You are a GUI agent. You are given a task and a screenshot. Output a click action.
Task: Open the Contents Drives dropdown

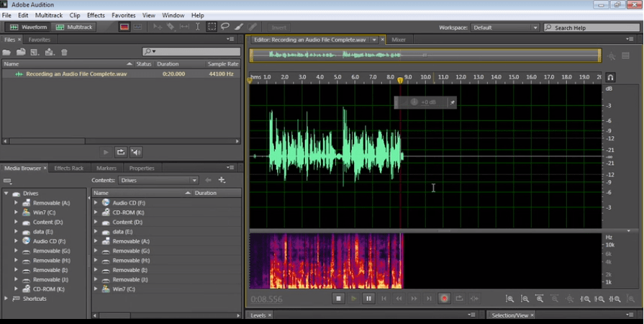click(x=158, y=180)
